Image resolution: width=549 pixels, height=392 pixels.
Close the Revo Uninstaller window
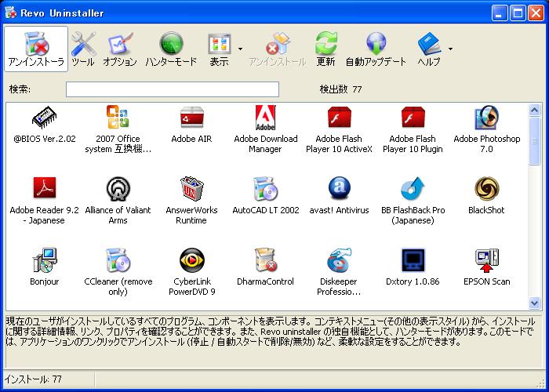[536, 13]
